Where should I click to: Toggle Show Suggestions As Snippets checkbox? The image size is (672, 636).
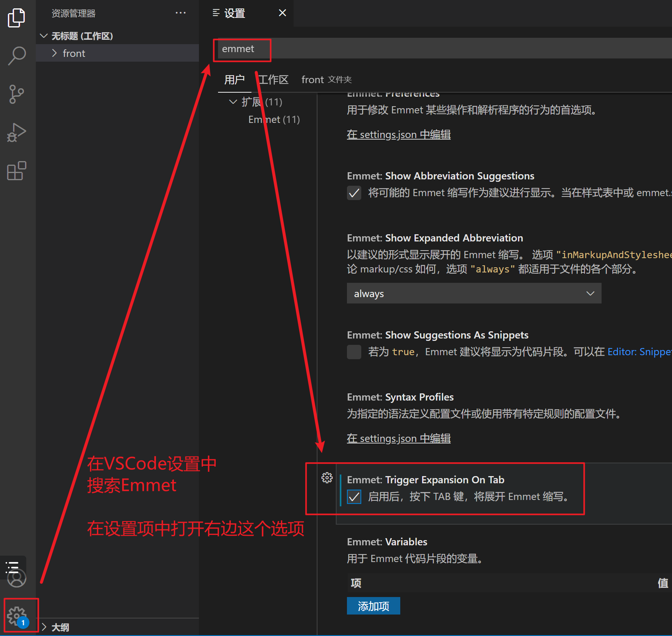pos(354,352)
